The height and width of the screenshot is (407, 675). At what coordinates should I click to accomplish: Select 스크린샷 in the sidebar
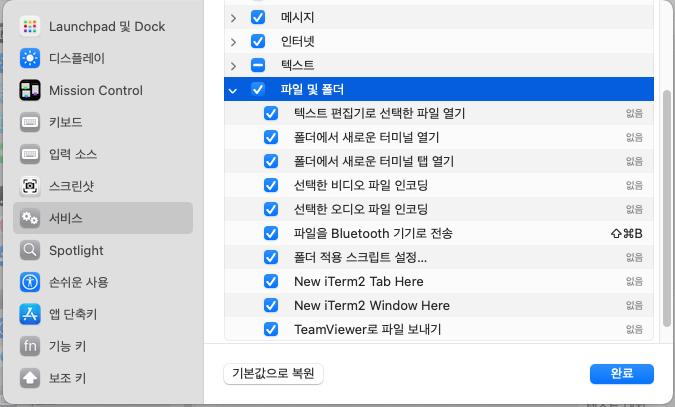click(x=103, y=186)
